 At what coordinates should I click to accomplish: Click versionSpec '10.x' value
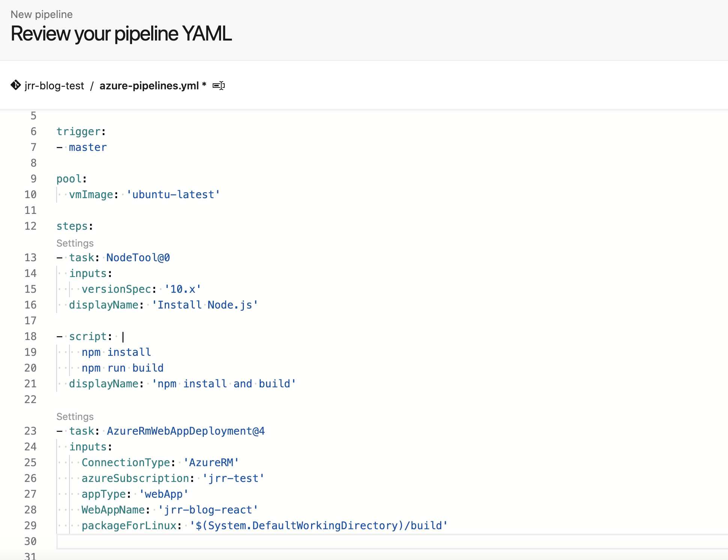182,289
